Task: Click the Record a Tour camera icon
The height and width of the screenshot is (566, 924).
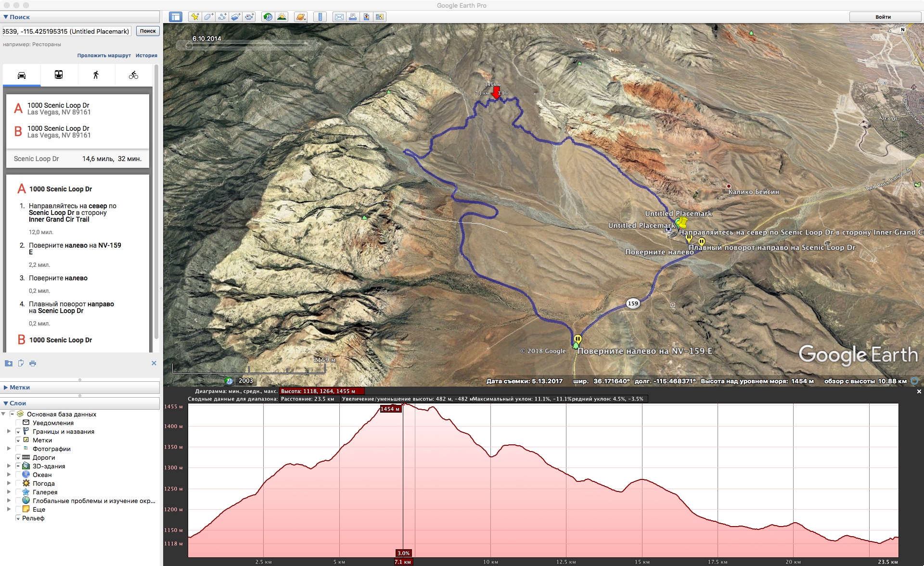Action: tap(249, 17)
